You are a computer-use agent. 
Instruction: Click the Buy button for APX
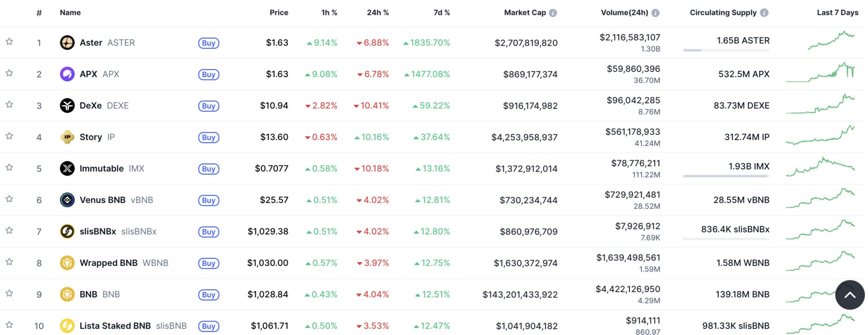click(x=208, y=74)
